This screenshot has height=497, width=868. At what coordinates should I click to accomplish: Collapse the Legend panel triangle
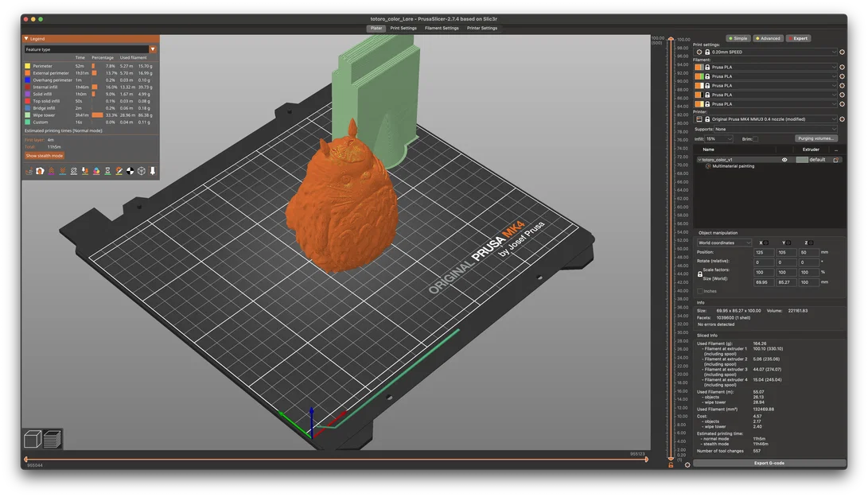26,39
